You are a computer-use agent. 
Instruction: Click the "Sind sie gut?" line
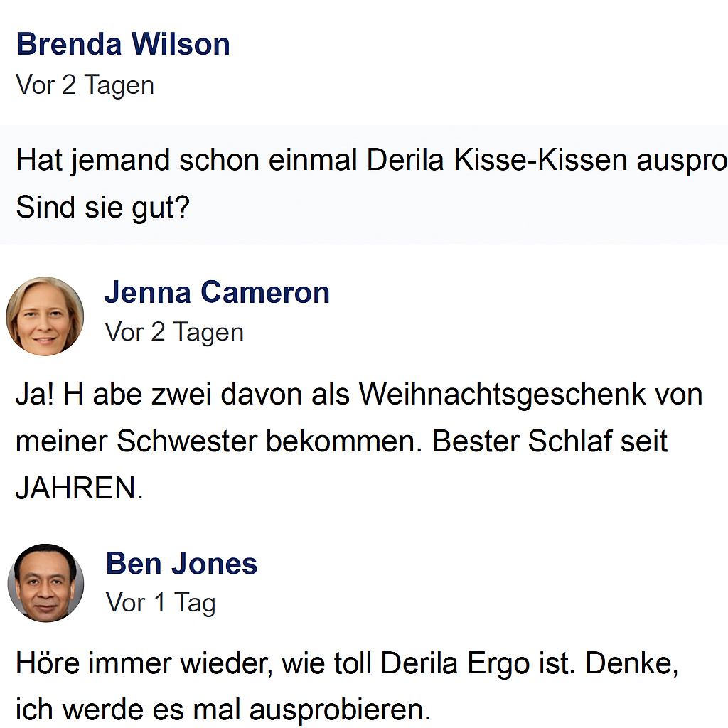pyautogui.click(x=103, y=208)
